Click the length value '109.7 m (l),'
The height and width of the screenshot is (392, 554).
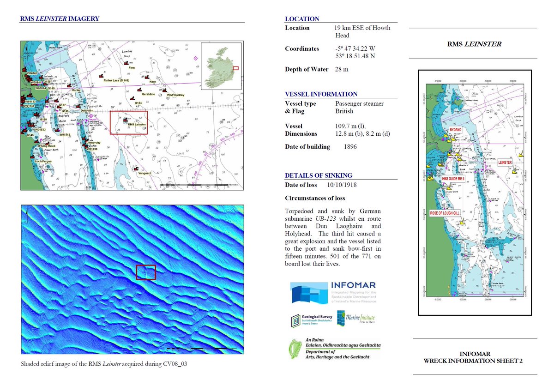351,126
